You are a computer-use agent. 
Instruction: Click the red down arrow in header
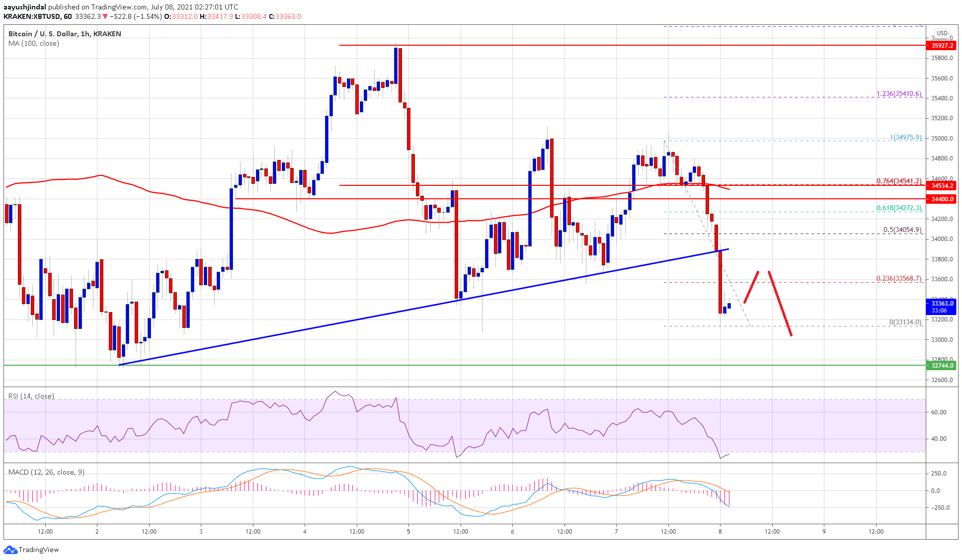click(x=105, y=16)
